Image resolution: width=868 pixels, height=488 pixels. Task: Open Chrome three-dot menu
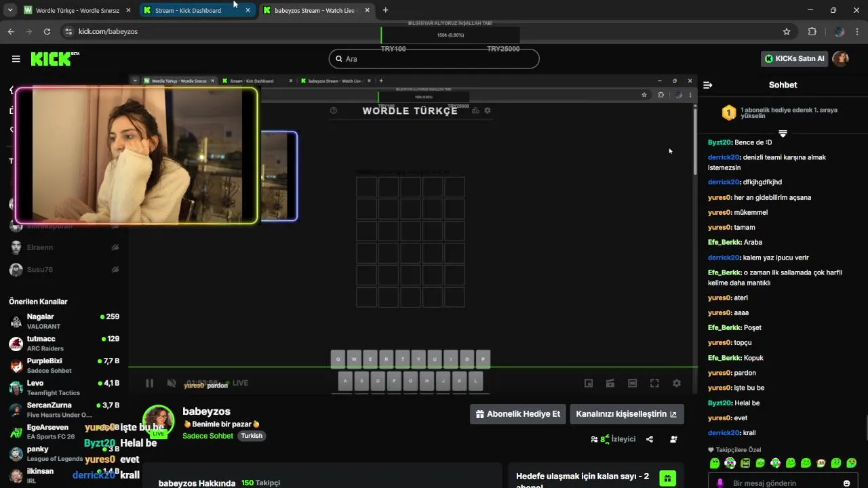(x=857, y=31)
